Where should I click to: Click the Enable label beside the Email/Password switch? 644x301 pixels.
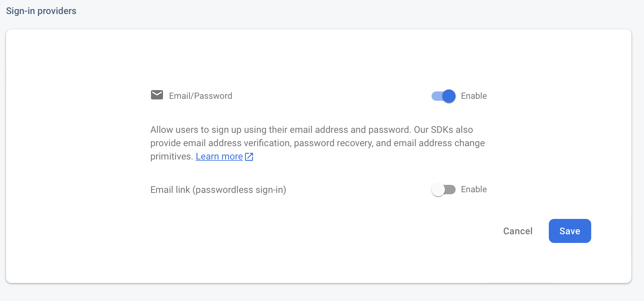pyautogui.click(x=474, y=96)
